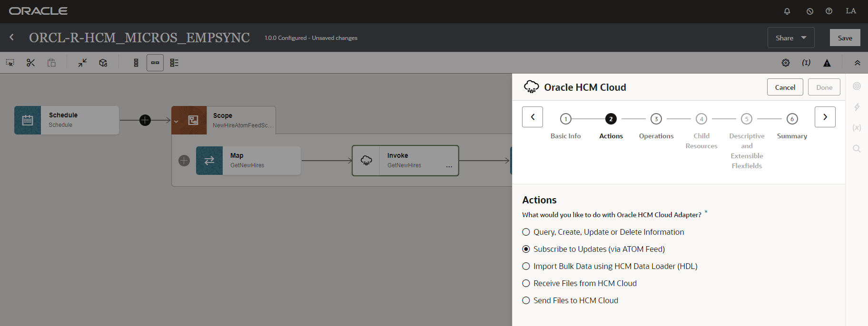868x326 pixels.
Task: Click the ORACLE logo
Action: [x=38, y=11]
